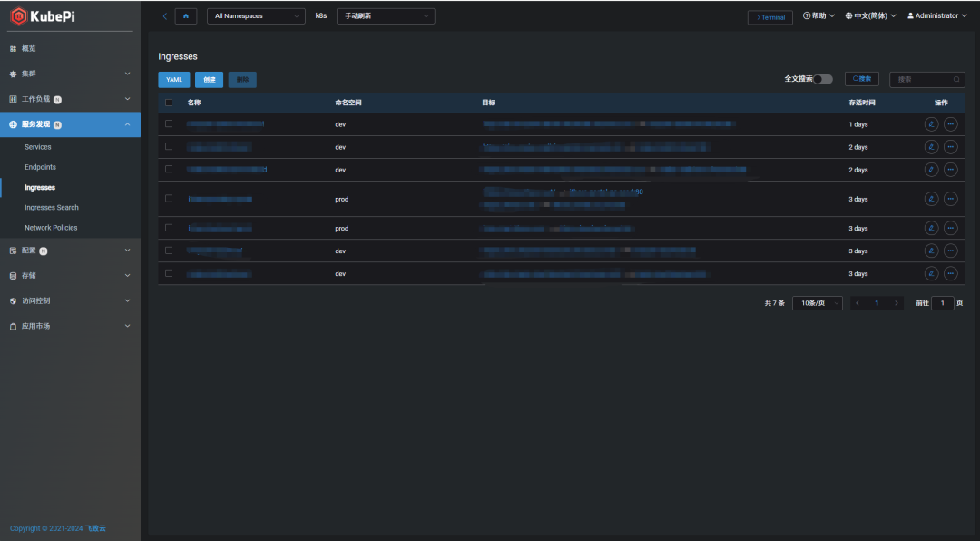Image resolution: width=980 pixels, height=541 pixels.
Task: Click the YAML button
Action: (x=173, y=80)
